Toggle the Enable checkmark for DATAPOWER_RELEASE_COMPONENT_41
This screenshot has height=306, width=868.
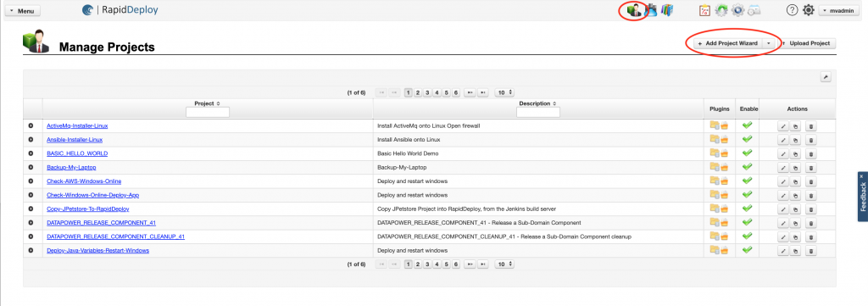point(748,222)
